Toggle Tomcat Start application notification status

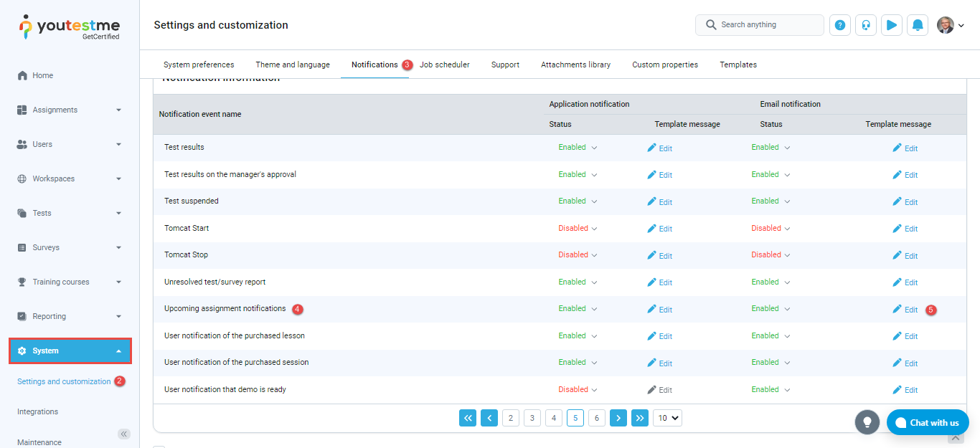click(578, 229)
